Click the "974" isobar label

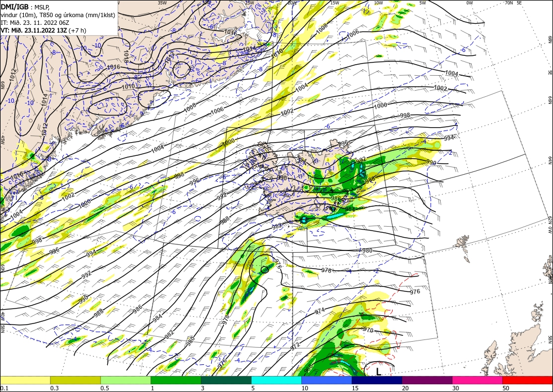(320, 311)
